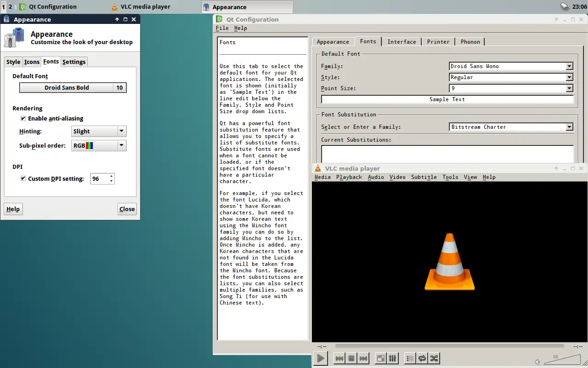Skip to next media in VLC
Screen dimensions: 588x368
coord(363,358)
